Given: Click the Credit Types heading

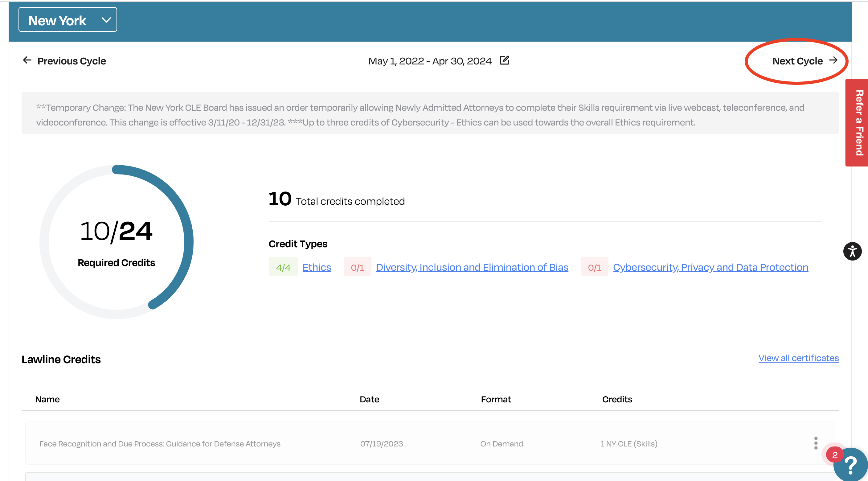Looking at the screenshot, I should point(298,244).
